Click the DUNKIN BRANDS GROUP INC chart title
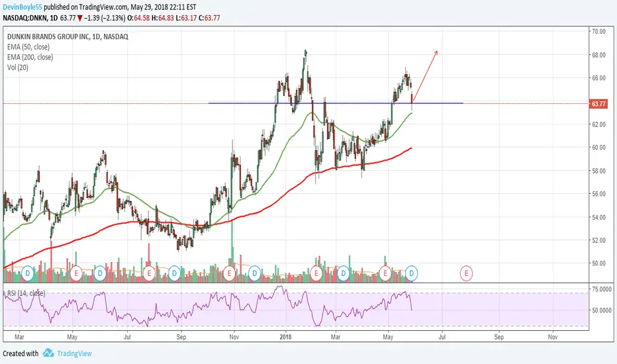 pos(68,36)
